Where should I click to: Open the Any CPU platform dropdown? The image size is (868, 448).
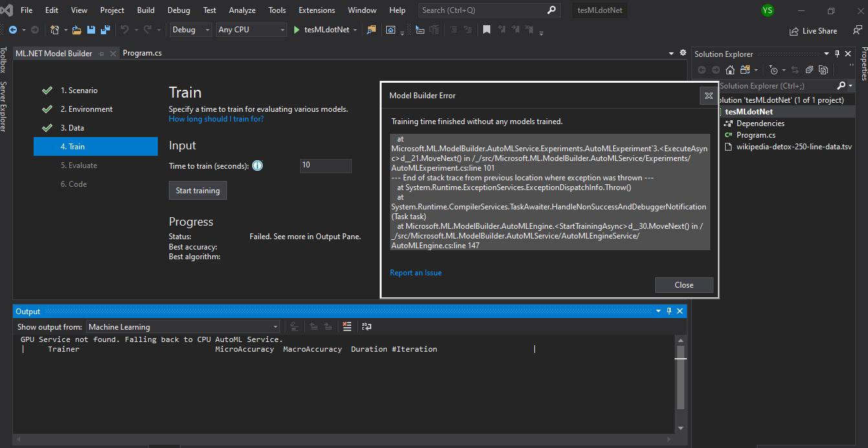point(252,29)
